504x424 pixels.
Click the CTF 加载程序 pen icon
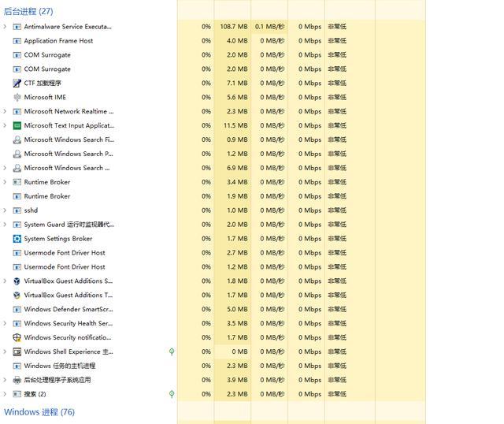point(17,83)
